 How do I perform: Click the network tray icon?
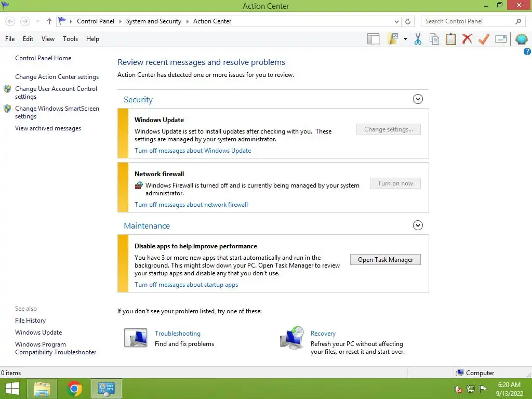471,389
